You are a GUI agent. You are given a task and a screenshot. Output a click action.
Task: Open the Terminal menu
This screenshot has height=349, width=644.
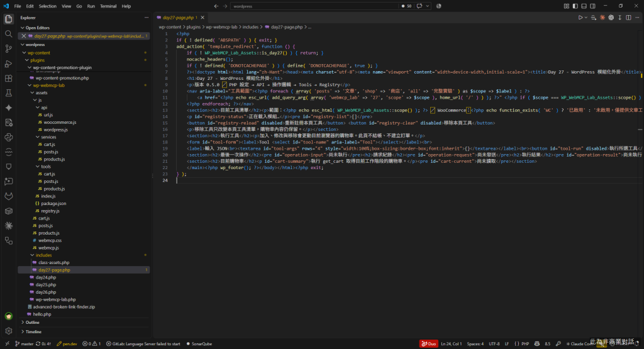coord(108,6)
